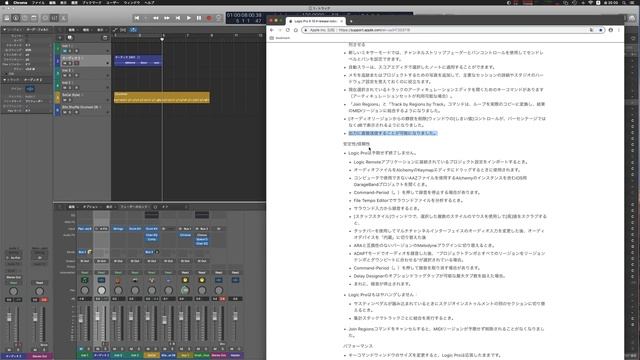Screen dimensions: 640x360
Task: Open the Tracks area 機能 menu
Action: click(86, 30)
